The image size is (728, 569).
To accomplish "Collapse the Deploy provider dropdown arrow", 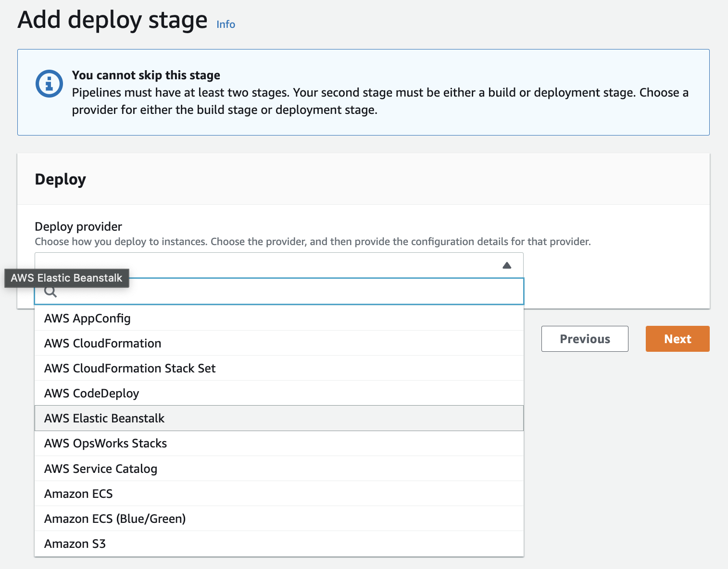I will (x=507, y=265).
